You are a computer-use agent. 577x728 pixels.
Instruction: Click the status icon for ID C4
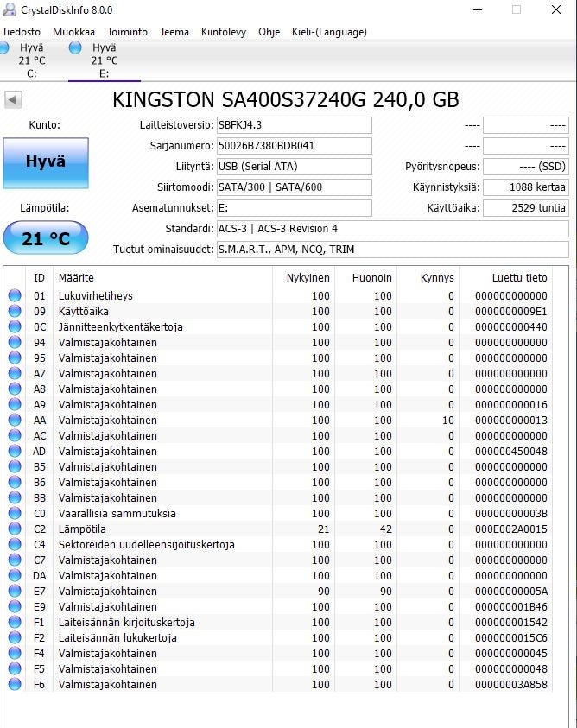[15, 544]
